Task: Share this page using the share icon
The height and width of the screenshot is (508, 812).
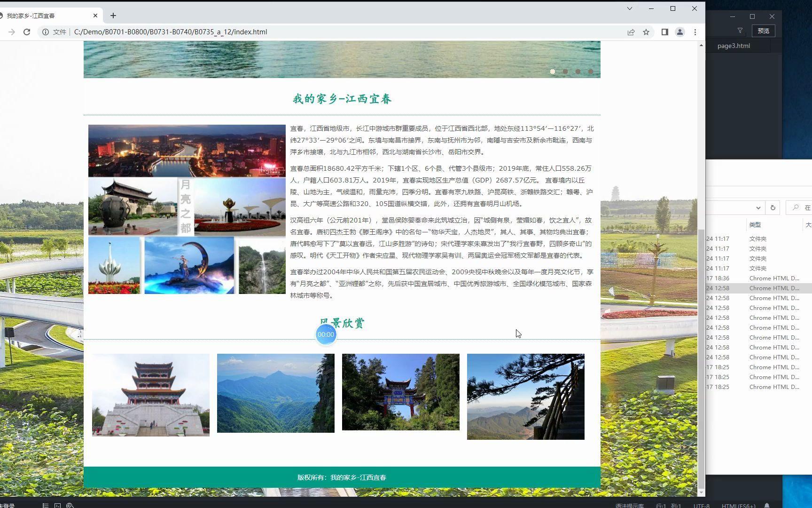Action: [x=631, y=32]
